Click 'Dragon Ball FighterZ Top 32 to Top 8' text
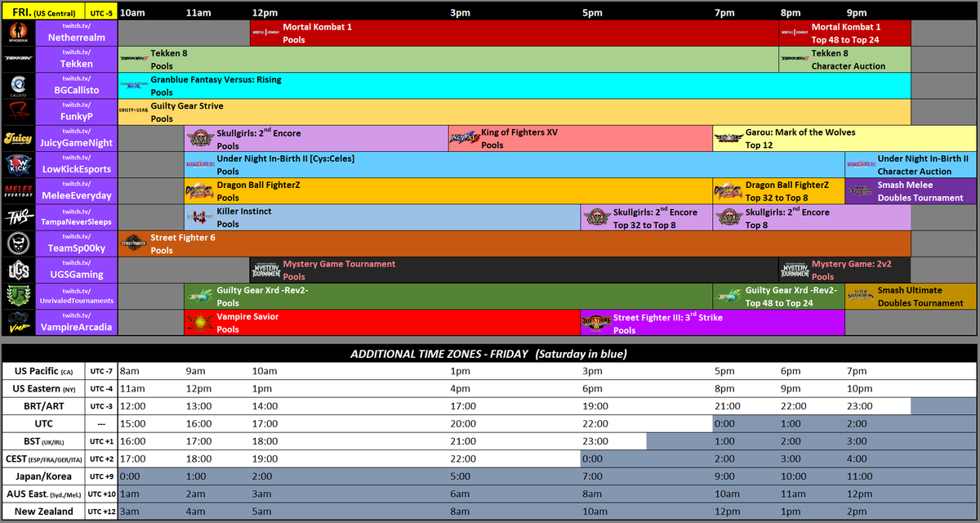Screen dimensions: 980x523 tap(787, 190)
